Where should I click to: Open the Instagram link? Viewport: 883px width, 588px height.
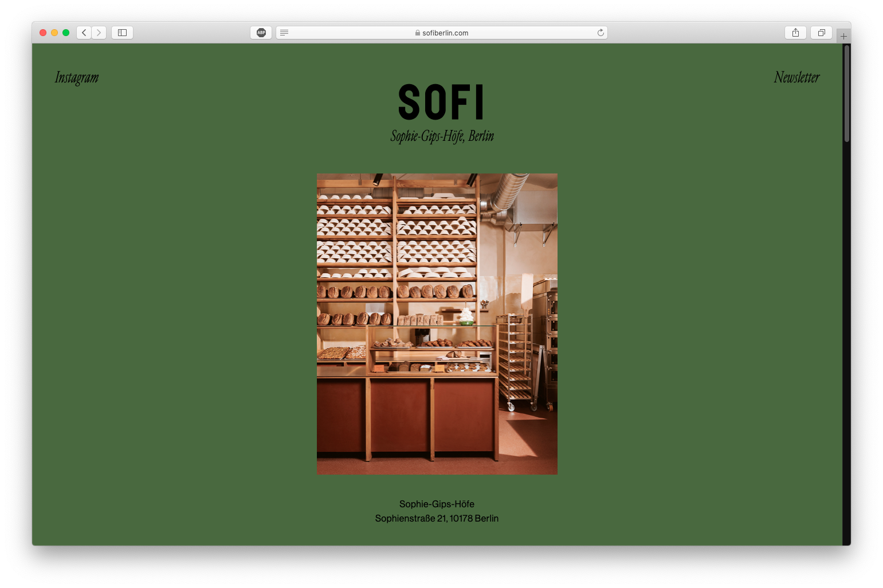coord(77,77)
